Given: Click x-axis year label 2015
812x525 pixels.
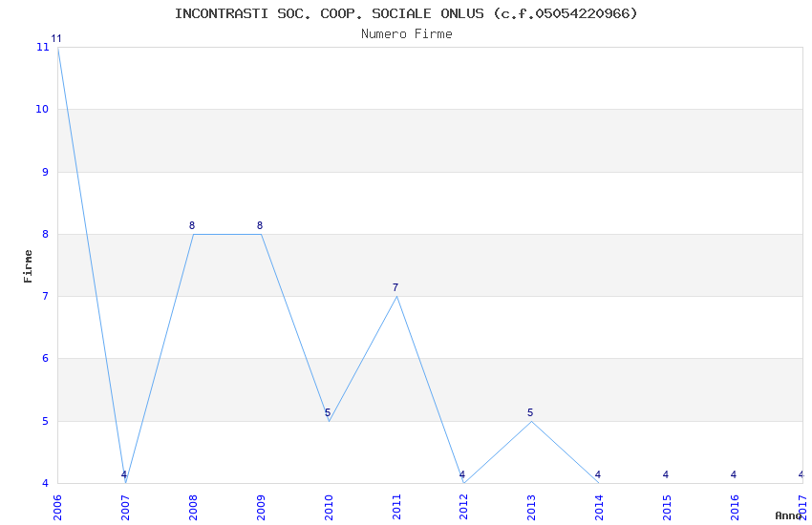Looking at the screenshot, I should point(667,507).
